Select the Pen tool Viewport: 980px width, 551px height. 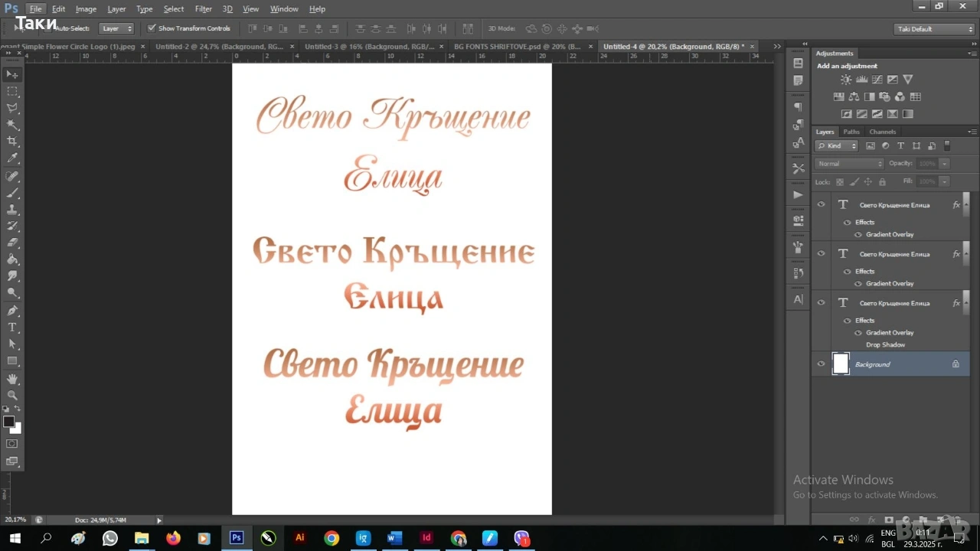pos(12,311)
